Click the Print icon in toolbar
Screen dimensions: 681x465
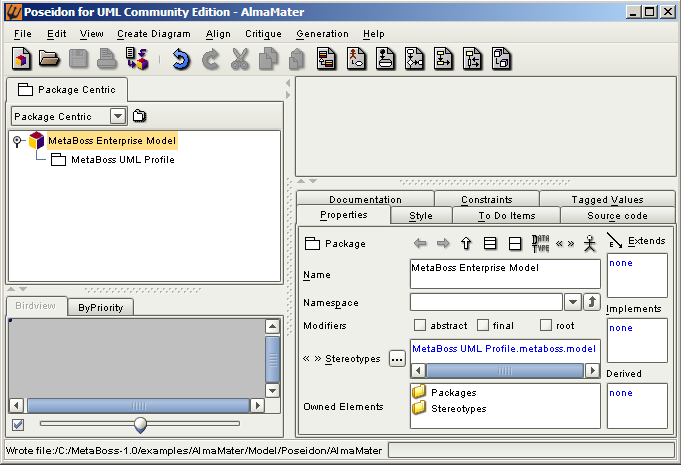click(x=106, y=59)
